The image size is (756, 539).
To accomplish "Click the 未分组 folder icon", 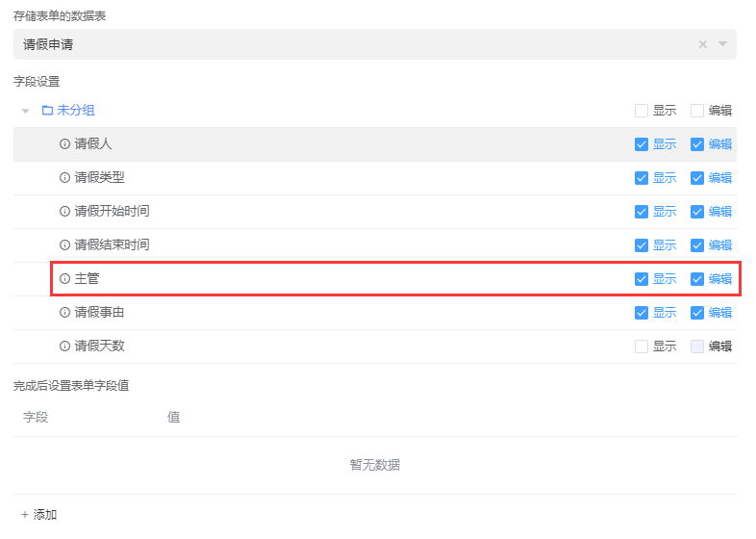I will pos(47,111).
